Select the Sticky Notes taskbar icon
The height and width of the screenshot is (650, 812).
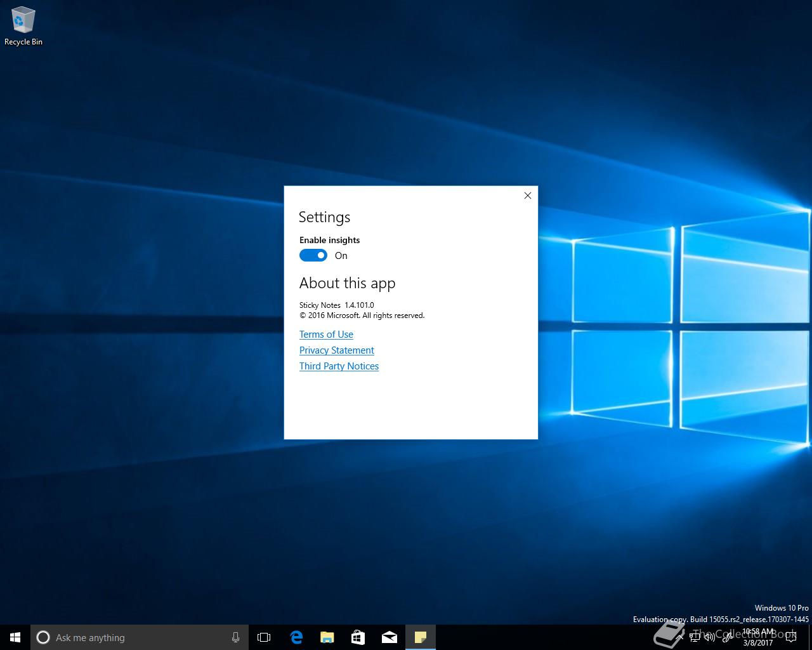coord(420,637)
